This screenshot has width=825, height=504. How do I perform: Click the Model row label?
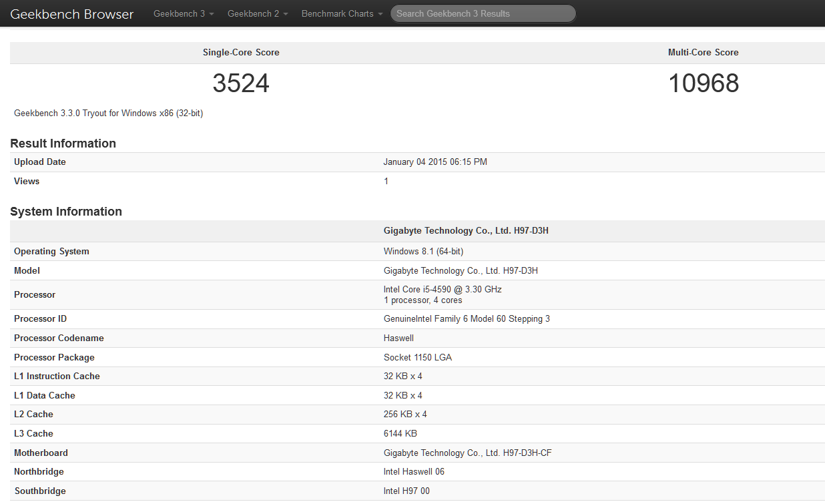pos(27,271)
